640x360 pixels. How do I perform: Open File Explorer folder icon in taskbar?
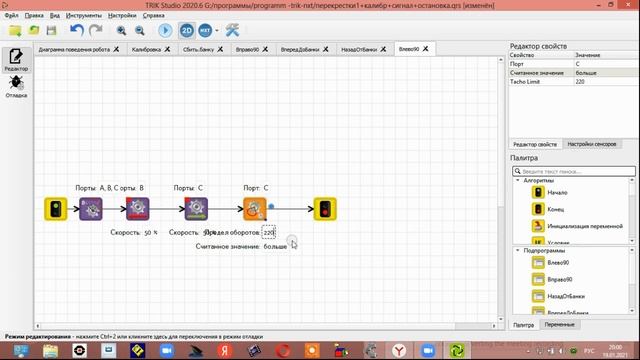[50, 351]
